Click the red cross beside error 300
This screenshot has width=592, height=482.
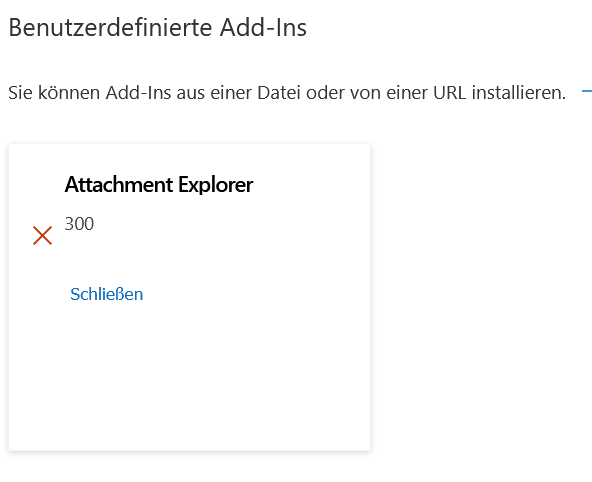42,236
